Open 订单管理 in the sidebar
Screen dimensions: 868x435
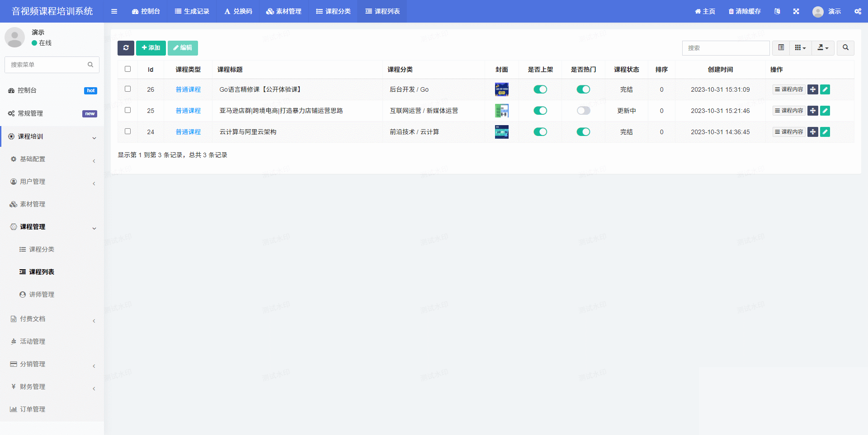click(x=52, y=409)
